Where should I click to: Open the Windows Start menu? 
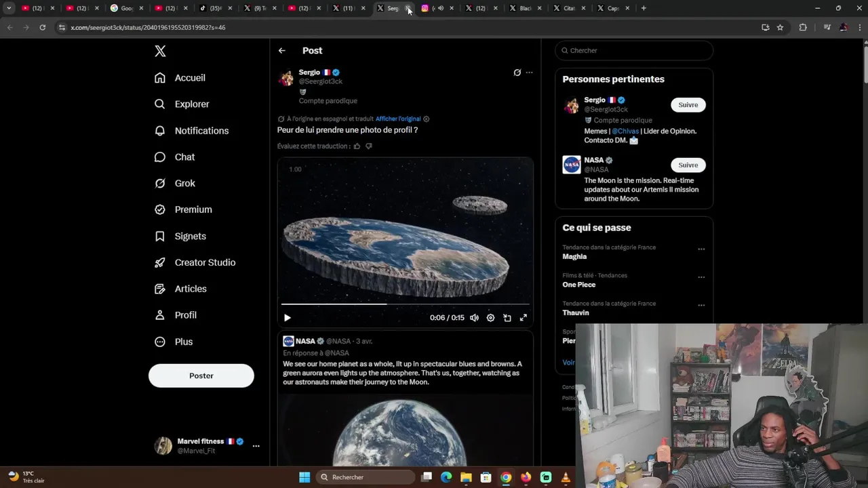[304, 477]
